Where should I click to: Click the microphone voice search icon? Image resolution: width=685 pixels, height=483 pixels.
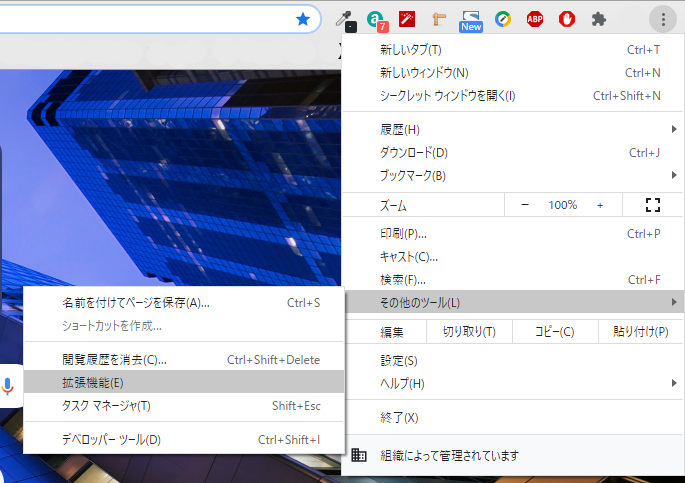tap(7, 386)
